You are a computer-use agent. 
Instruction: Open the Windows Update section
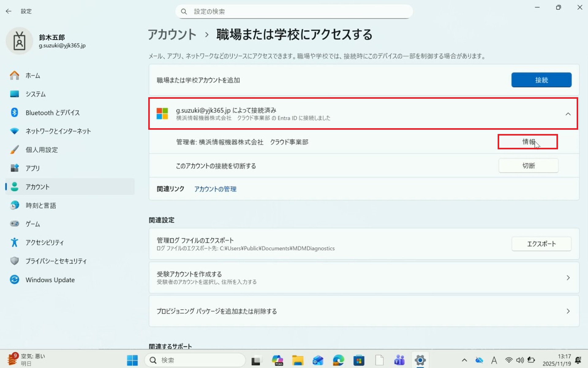tap(50, 280)
